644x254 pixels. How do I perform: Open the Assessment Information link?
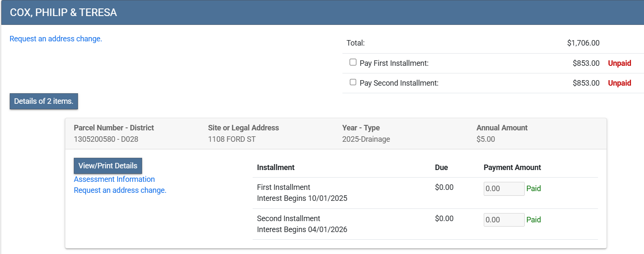click(x=114, y=179)
